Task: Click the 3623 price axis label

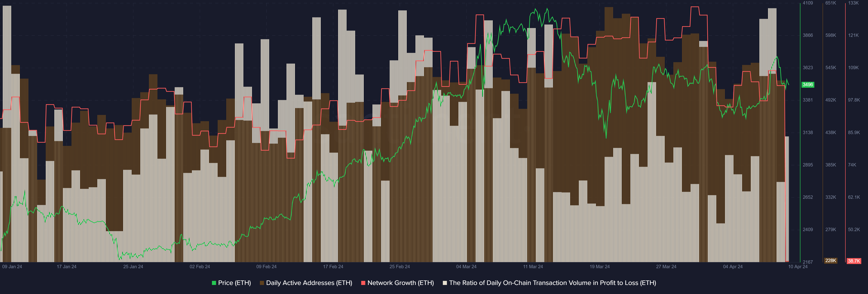Action: (808, 68)
